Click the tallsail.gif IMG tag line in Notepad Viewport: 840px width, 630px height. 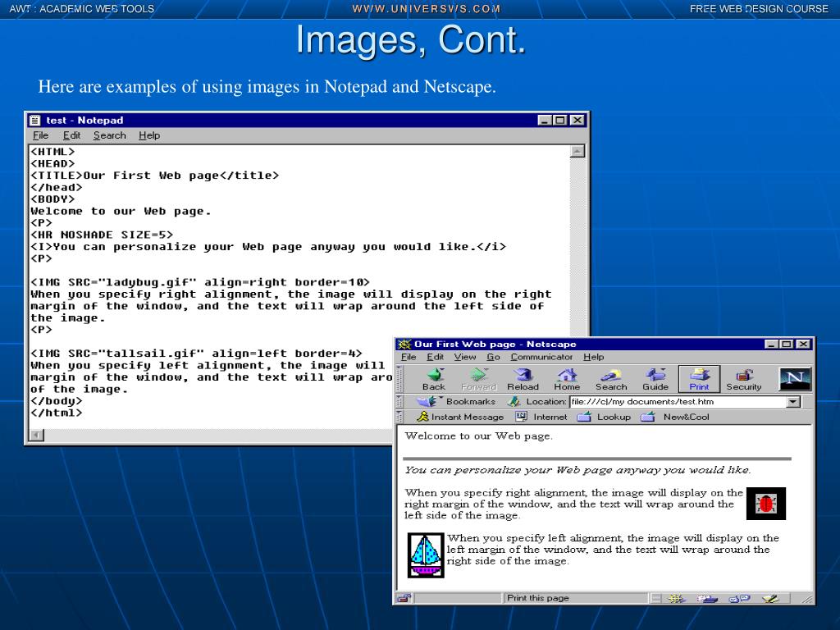[196, 354]
